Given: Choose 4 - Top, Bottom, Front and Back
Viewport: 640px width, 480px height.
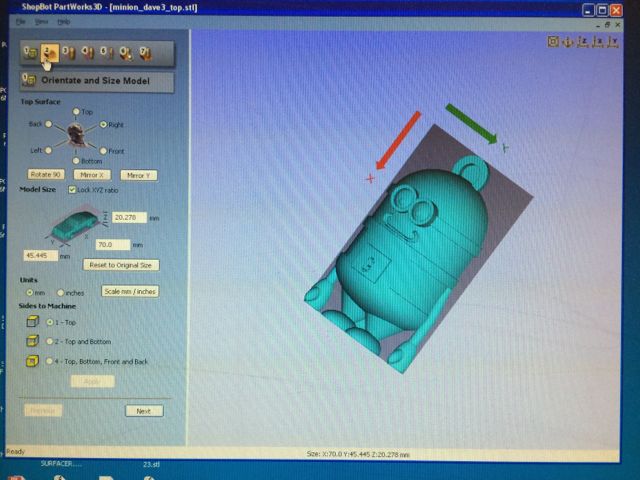Looking at the screenshot, I should (50, 361).
